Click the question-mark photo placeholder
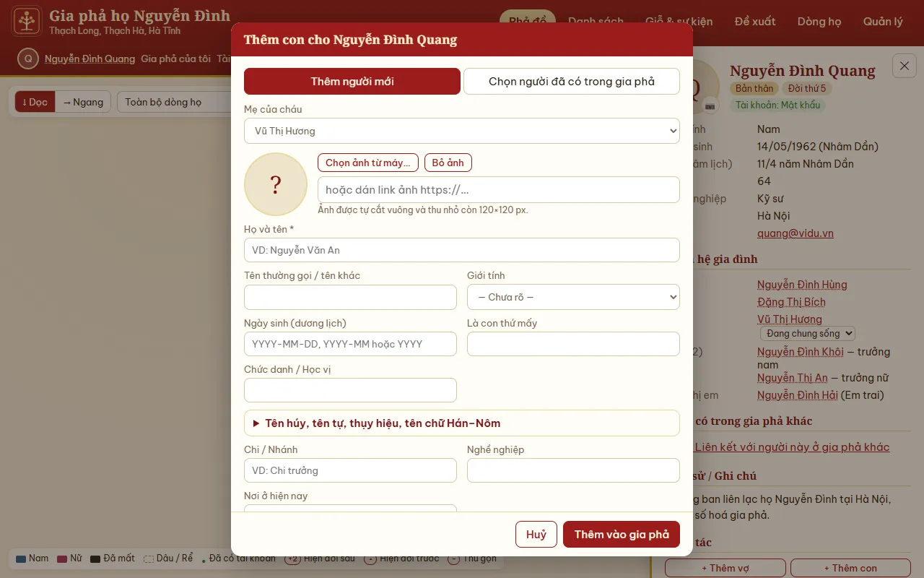Image resolution: width=924 pixels, height=578 pixels. pyautogui.click(x=276, y=184)
